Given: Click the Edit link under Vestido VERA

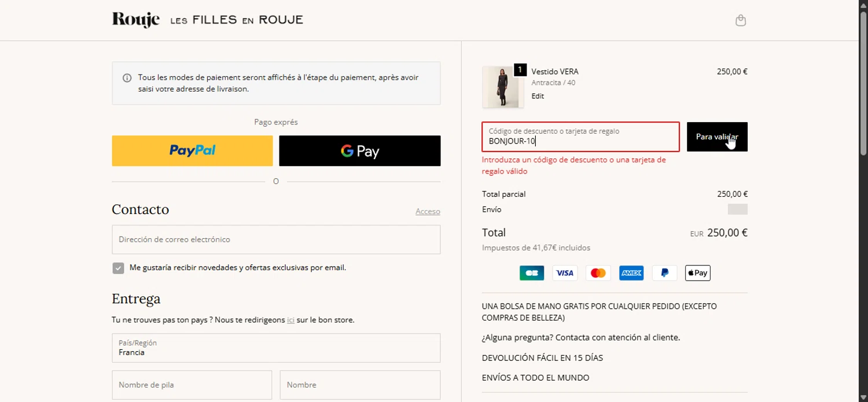Looking at the screenshot, I should (538, 96).
